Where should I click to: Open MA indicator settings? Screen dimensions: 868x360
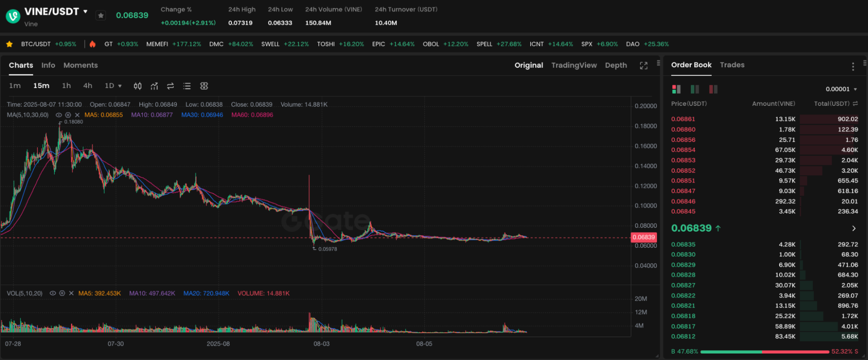click(68, 115)
